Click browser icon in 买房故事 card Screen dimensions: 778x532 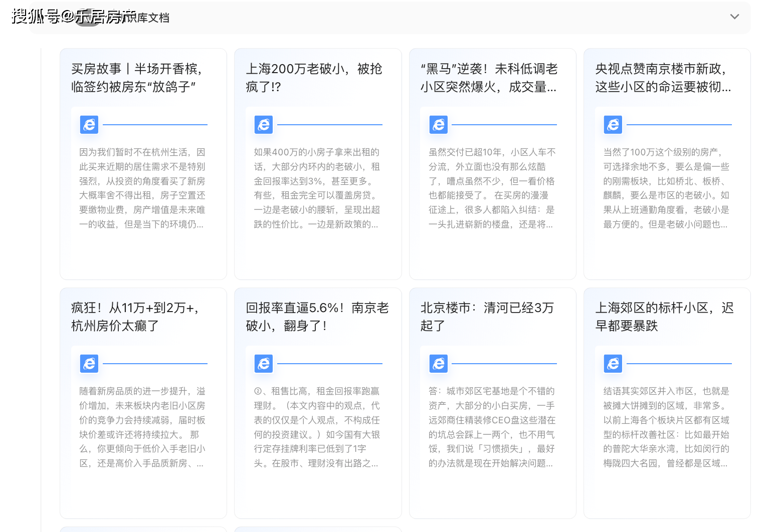coord(89,125)
